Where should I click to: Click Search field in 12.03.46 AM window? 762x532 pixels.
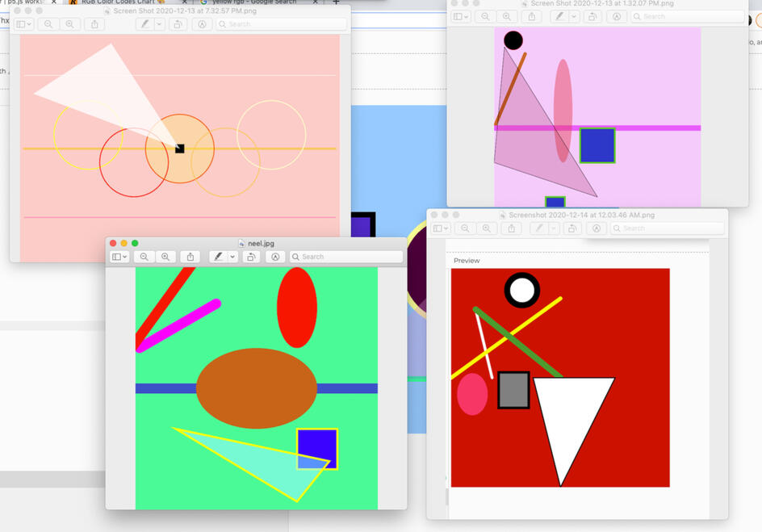(666, 228)
